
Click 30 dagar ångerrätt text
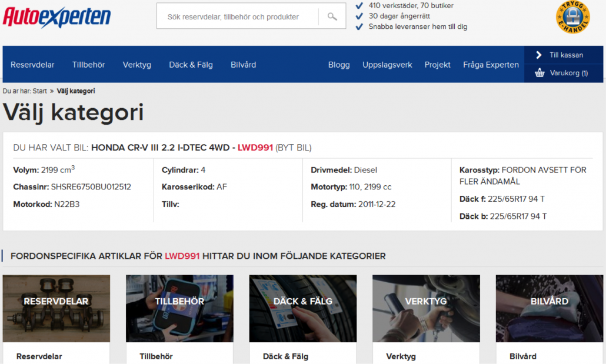(x=399, y=16)
